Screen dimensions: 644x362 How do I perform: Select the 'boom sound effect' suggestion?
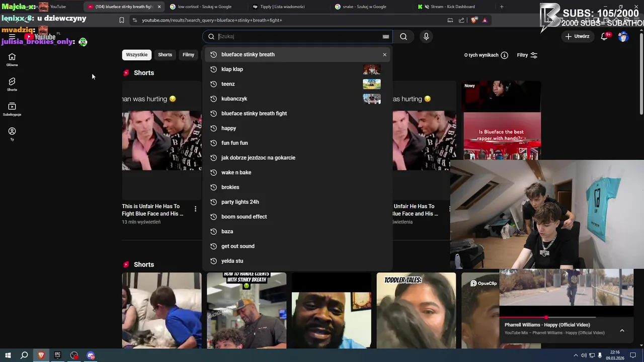click(297, 217)
